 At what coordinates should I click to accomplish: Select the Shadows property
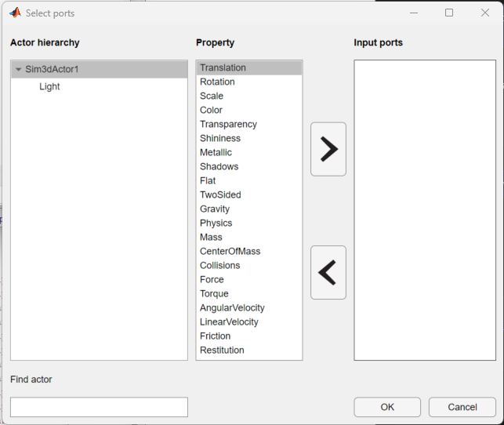pyautogui.click(x=249, y=167)
